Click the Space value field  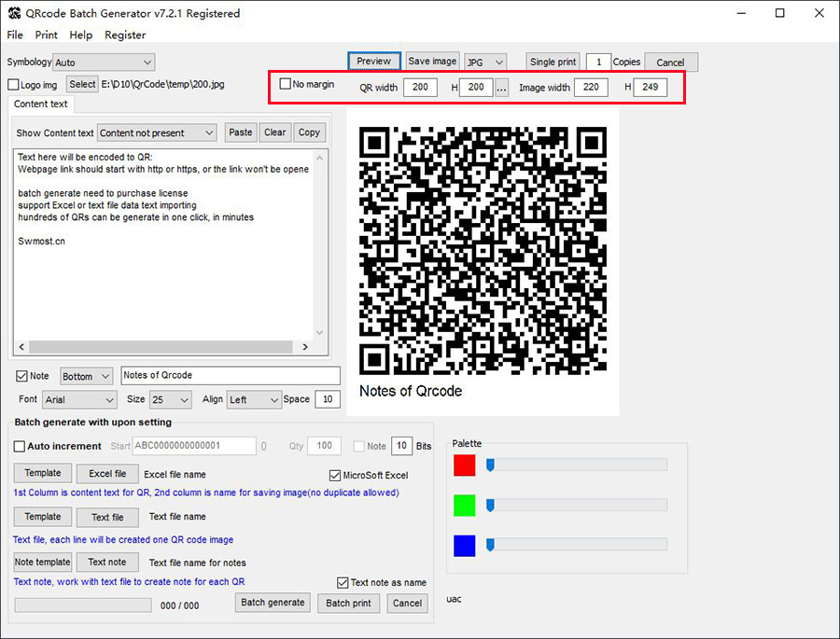tap(328, 399)
